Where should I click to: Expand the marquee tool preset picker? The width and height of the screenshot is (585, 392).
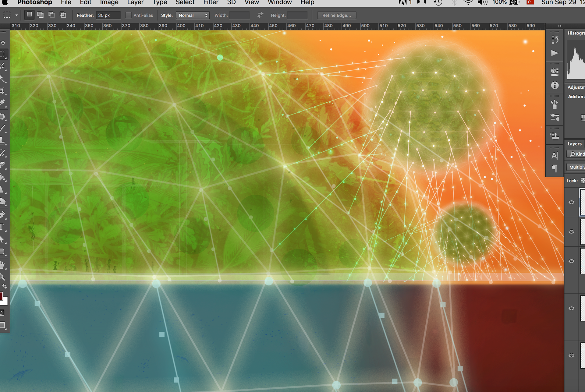[x=16, y=15]
